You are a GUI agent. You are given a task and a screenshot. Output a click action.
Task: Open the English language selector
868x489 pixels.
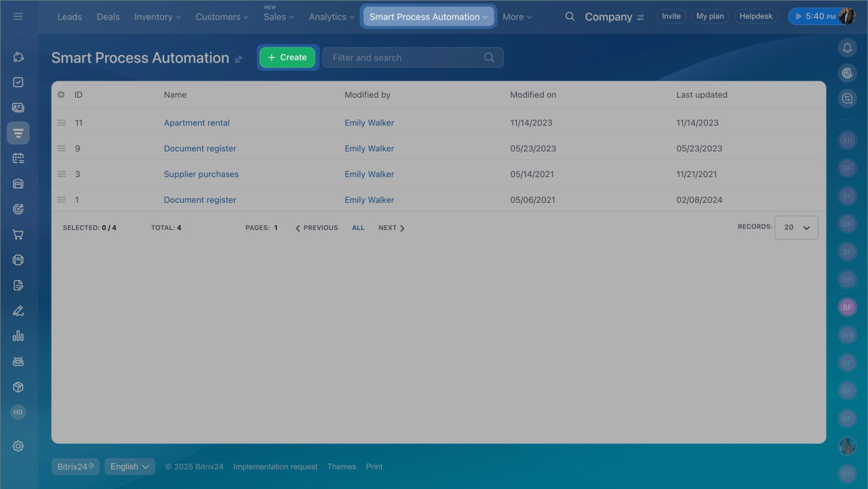coord(130,467)
